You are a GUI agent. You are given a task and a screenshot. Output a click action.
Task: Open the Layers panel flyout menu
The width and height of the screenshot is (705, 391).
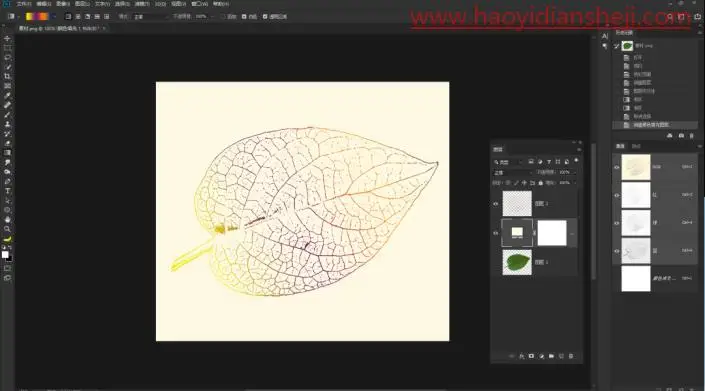579,150
